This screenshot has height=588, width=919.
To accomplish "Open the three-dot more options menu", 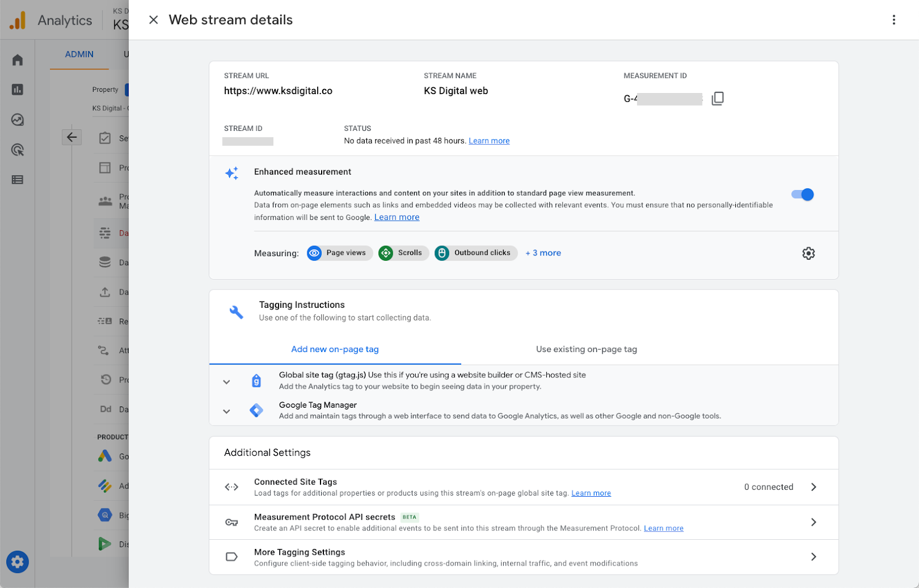I will point(894,20).
